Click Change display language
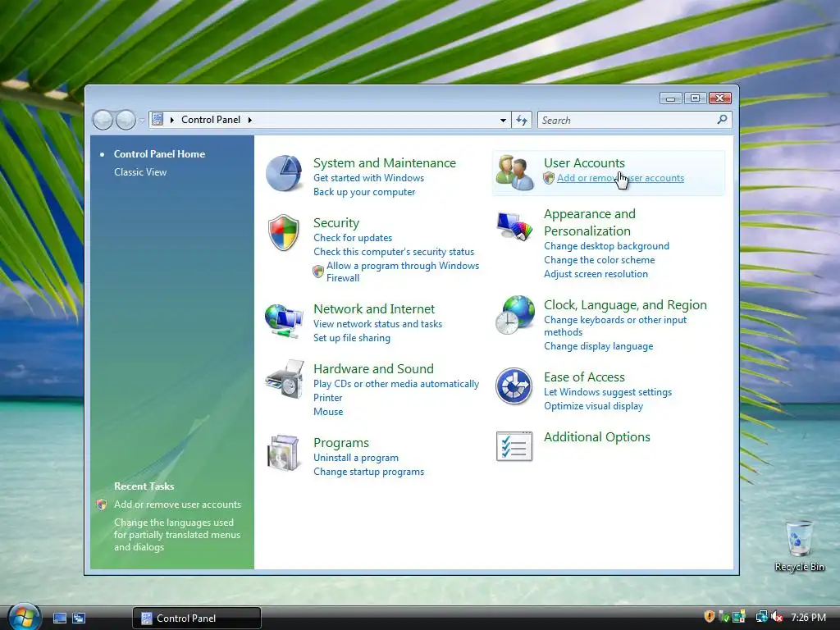 pyautogui.click(x=598, y=346)
